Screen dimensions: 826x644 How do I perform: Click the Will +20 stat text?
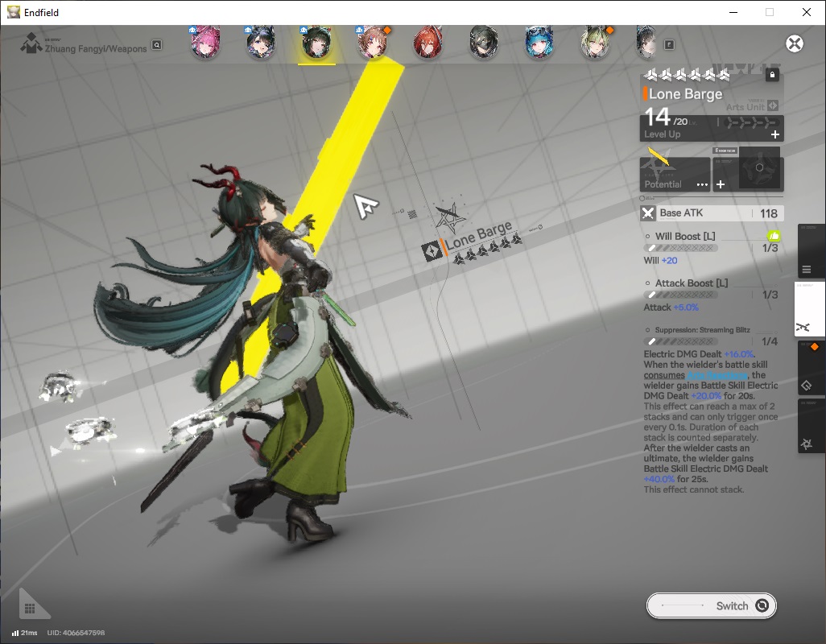pos(661,260)
